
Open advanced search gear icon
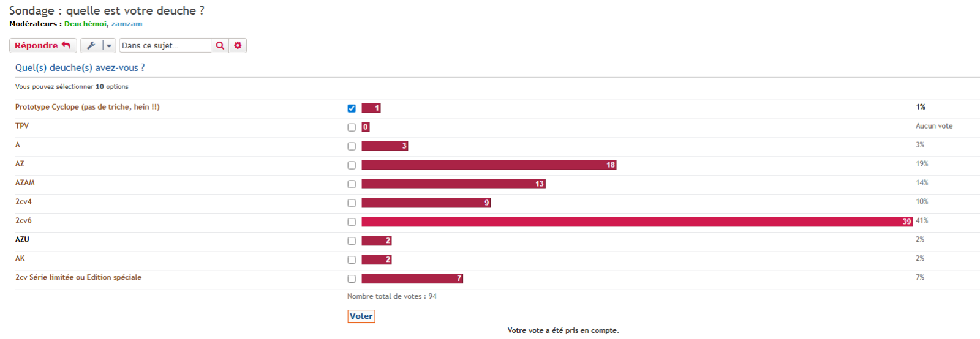(x=238, y=46)
